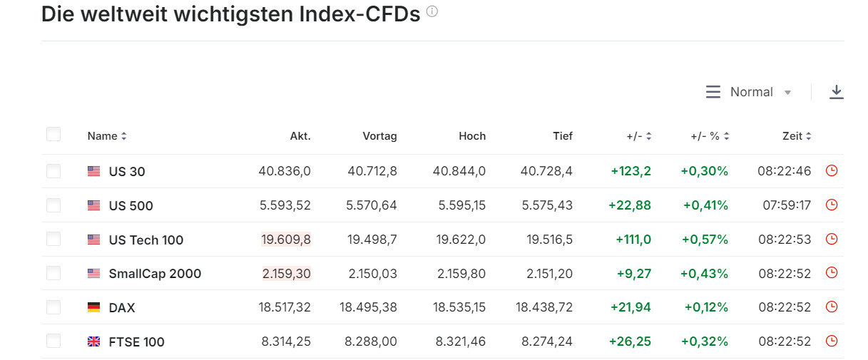
Task: Sort the table by Zeit column
Action: (797, 136)
